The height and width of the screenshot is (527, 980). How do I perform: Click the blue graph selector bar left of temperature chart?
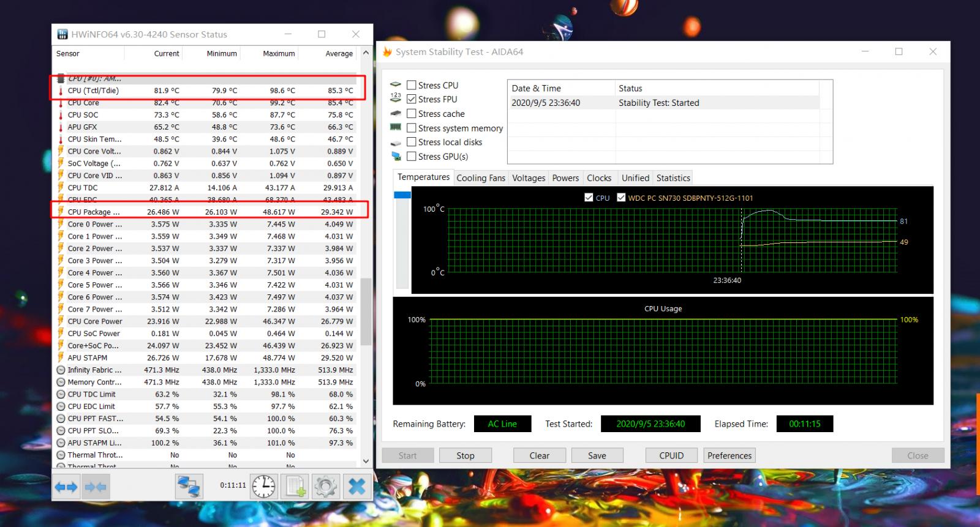click(x=402, y=195)
